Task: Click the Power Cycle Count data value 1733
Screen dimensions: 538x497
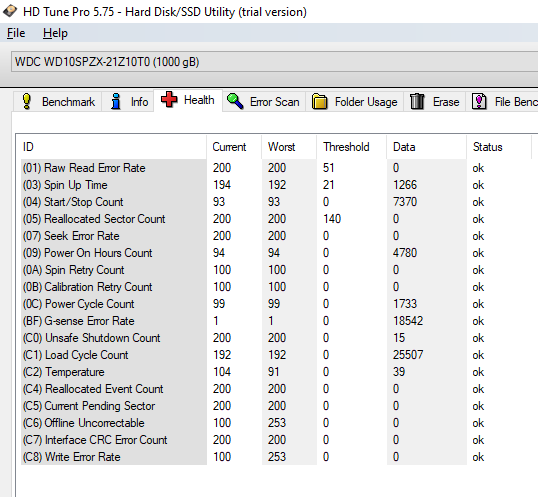Action: pos(405,304)
